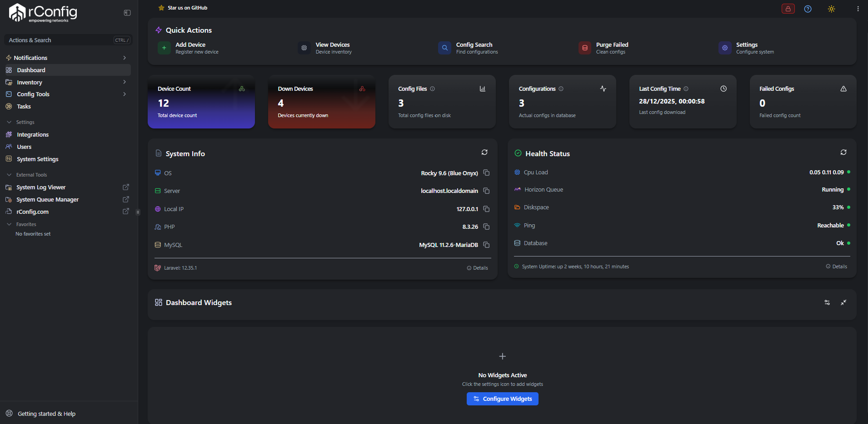
Task: Click the Database Ok status
Action: (840, 243)
